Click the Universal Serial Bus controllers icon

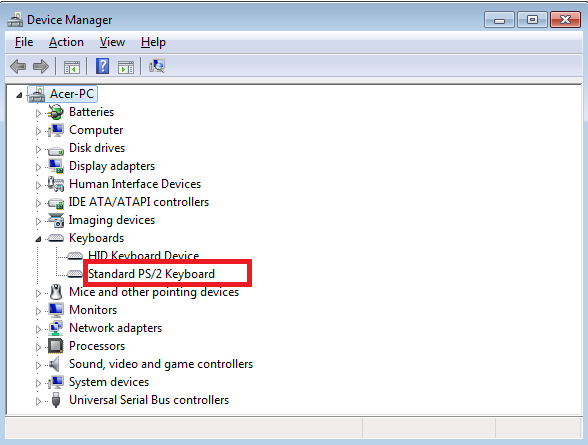[56, 400]
